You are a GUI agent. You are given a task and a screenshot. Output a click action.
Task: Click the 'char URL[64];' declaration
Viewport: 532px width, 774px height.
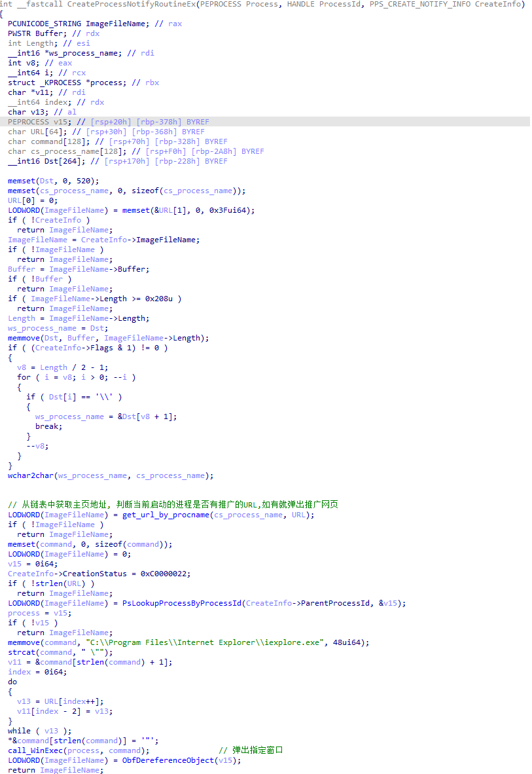[37, 132]
